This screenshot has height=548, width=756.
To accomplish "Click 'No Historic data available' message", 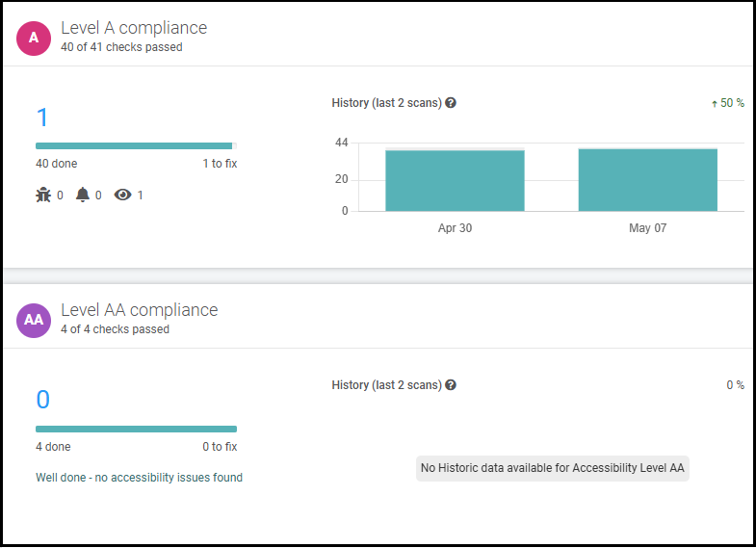I will [553, 468].
